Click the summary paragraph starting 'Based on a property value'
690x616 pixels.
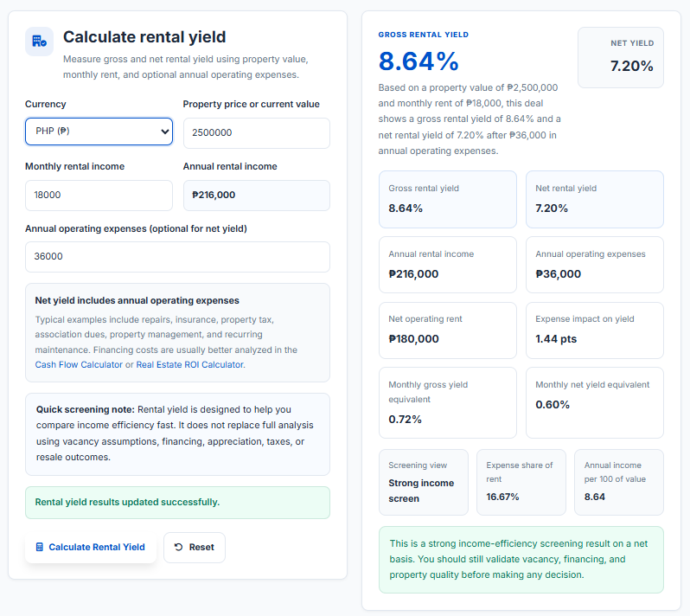coord(470,119)
